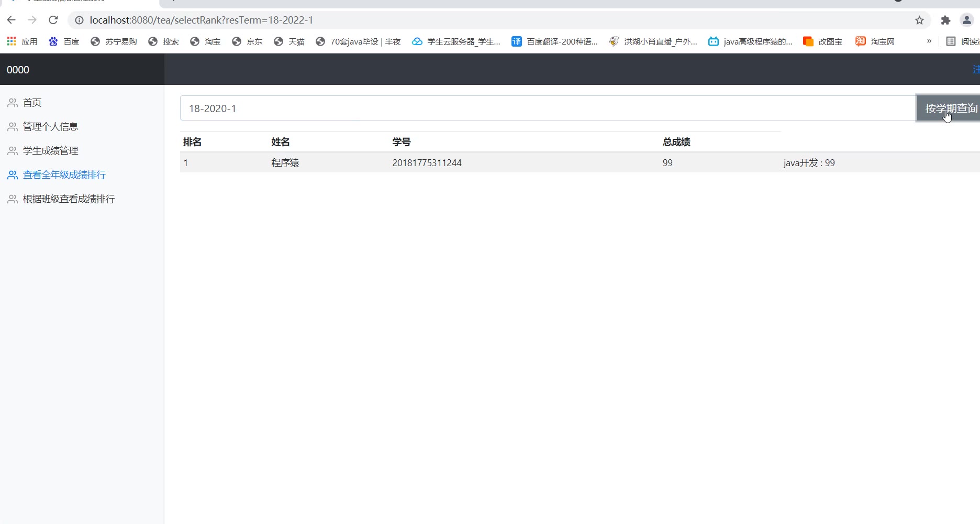Image resolution: width=980 pixels, height=524 pixels.
Task: Open the 学生云服务器 bookmark
Action: pos(456,41)
